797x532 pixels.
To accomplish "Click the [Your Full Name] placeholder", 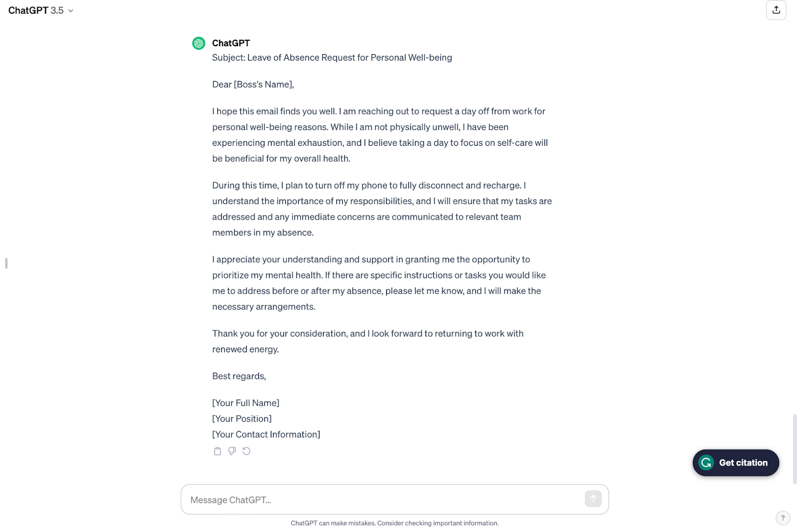I will tap(246, 403).
